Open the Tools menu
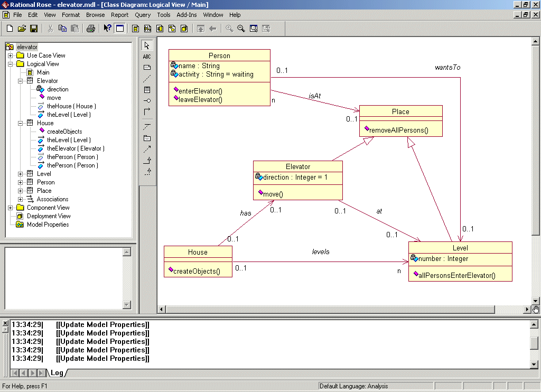 (164, 15)
